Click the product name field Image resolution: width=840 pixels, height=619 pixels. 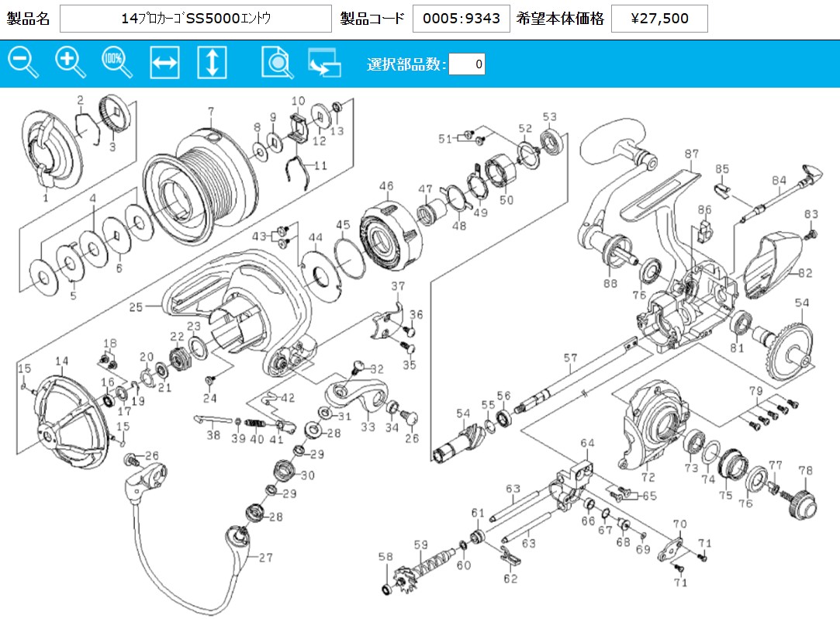tap(195, 19)
